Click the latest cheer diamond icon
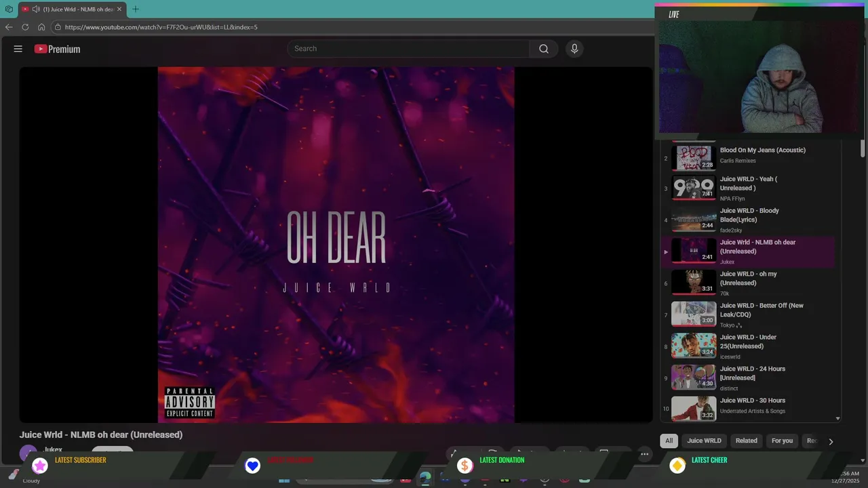Screen dimensions: 868x488 coord(677,466)
